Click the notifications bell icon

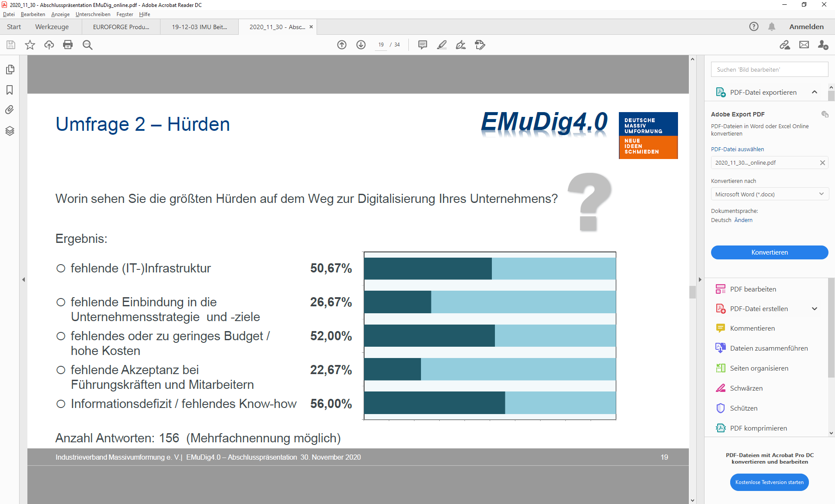coord(772,27)
